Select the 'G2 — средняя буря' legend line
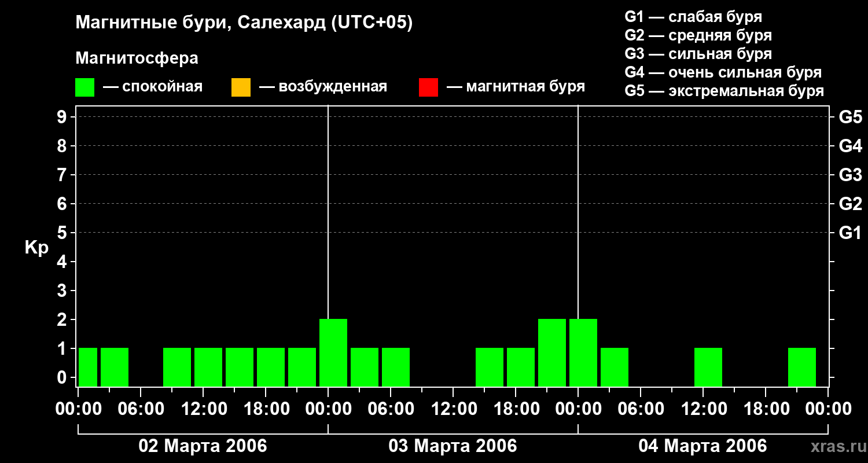Image resolution: width=868 pixels, height=463 pixels. click(698, 35)
